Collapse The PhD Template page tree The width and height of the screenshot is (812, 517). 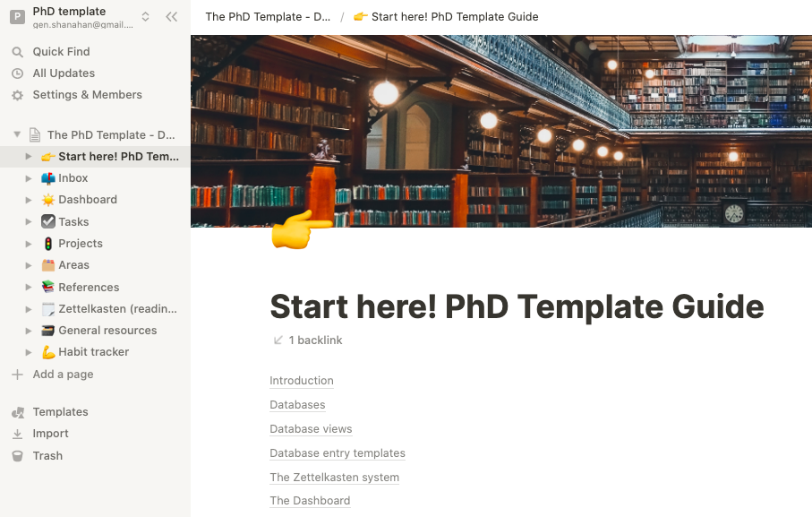17,135
